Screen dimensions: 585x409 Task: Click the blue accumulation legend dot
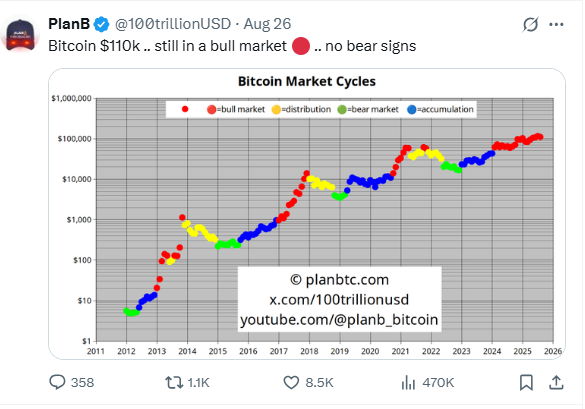pyautogui.click(x=412, y=109)
